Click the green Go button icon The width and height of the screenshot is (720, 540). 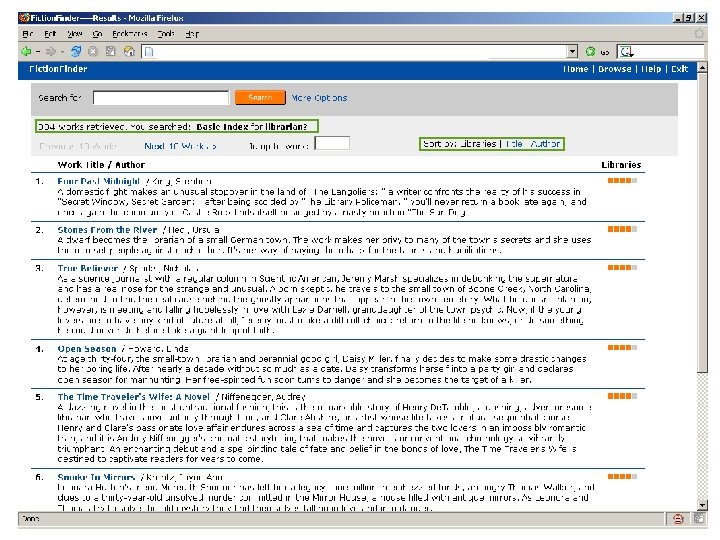(591, 52)
